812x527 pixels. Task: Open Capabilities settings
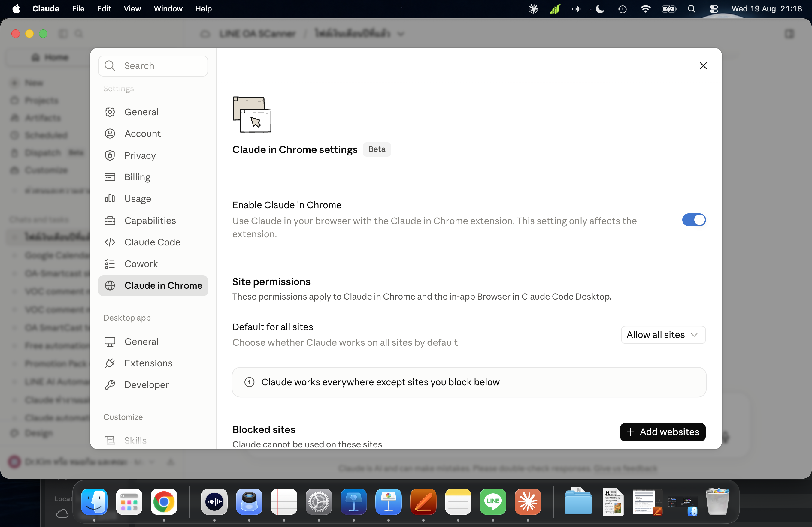click(153, 221)
